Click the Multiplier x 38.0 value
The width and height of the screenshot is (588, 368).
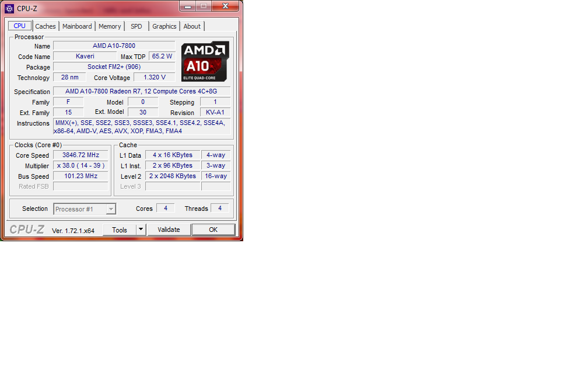tap(80, 166)
